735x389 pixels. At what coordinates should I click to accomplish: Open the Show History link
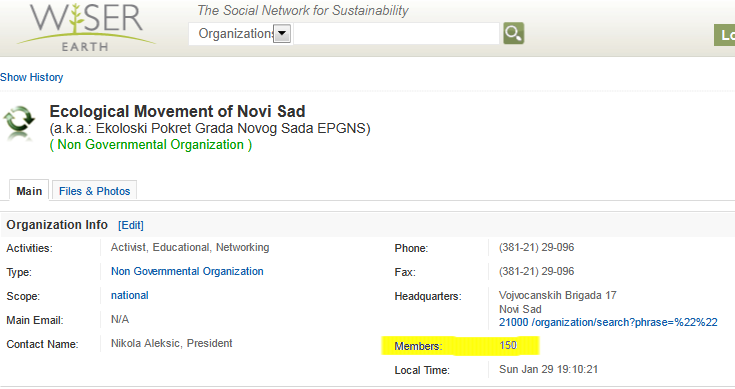pyautogui.click(x=31, y=77)
